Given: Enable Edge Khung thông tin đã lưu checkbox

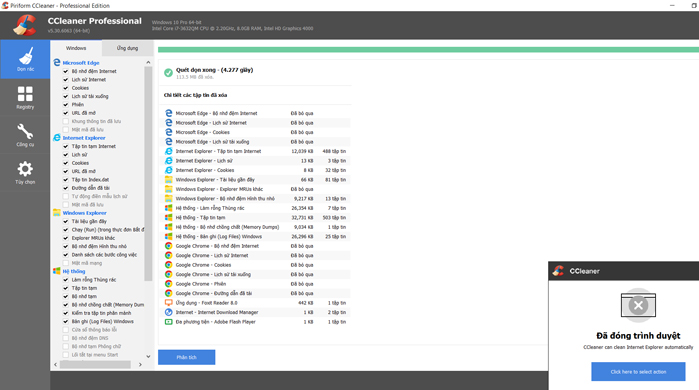Looking at the screenshot, I should click(x=66, y=121).
